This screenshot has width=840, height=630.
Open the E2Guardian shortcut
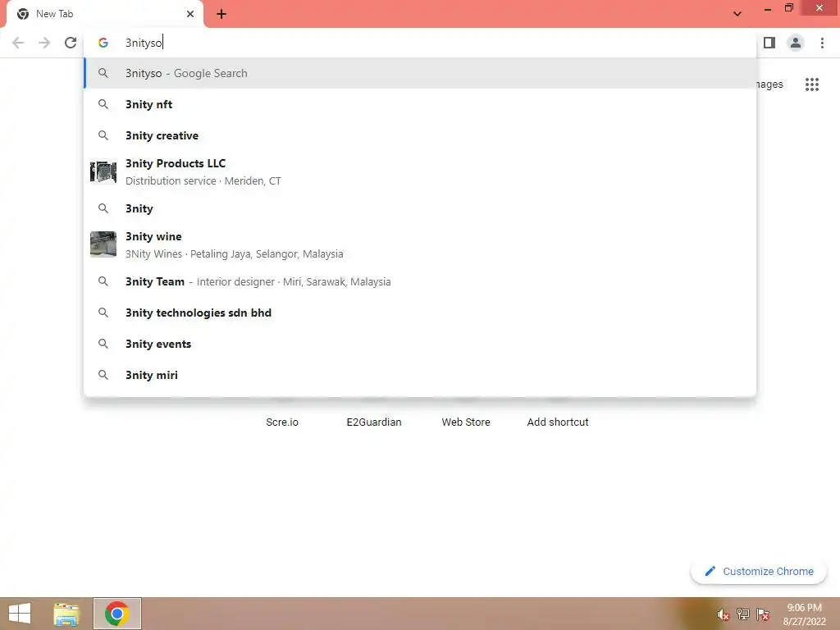click(374, 422)
